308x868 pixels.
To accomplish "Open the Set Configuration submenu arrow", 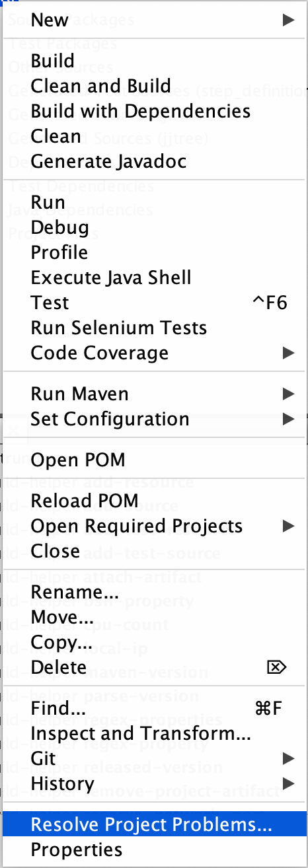I will coord(288,419).
